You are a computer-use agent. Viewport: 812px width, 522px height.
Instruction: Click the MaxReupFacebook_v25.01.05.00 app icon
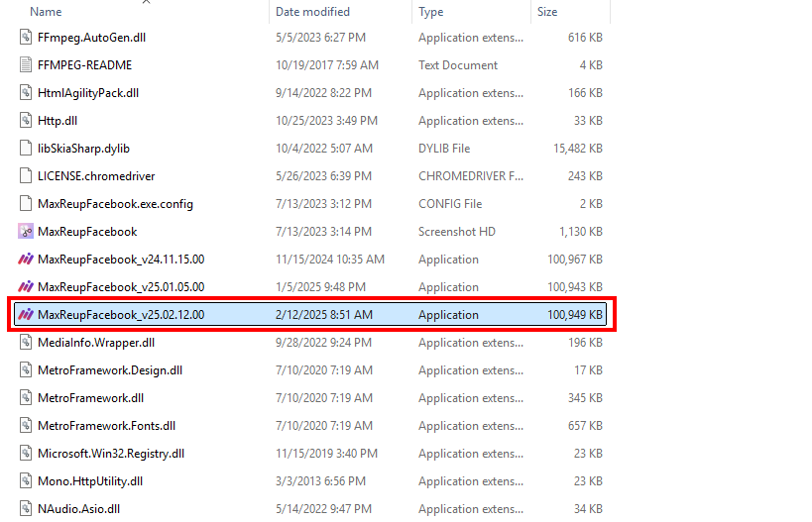click(26, 287)
